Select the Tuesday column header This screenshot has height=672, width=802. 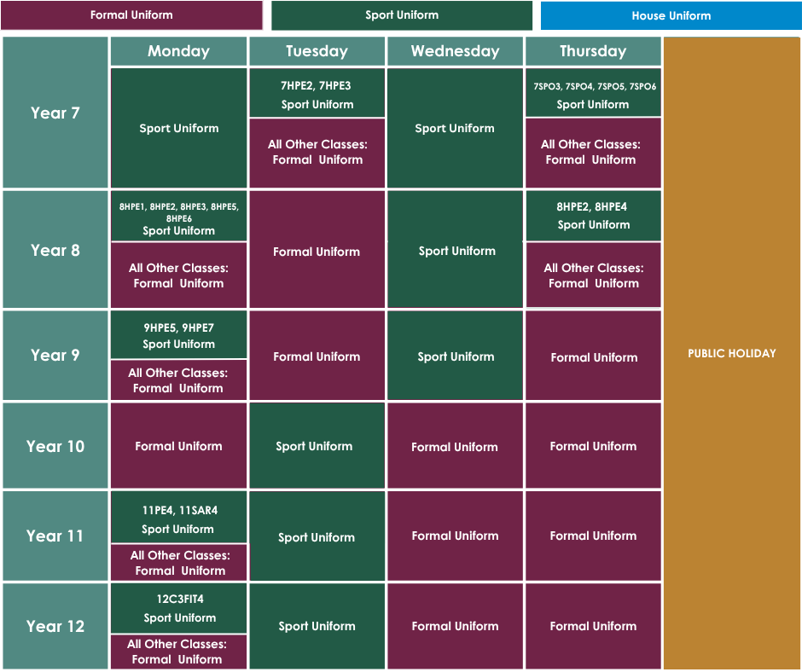click(317, 51)
